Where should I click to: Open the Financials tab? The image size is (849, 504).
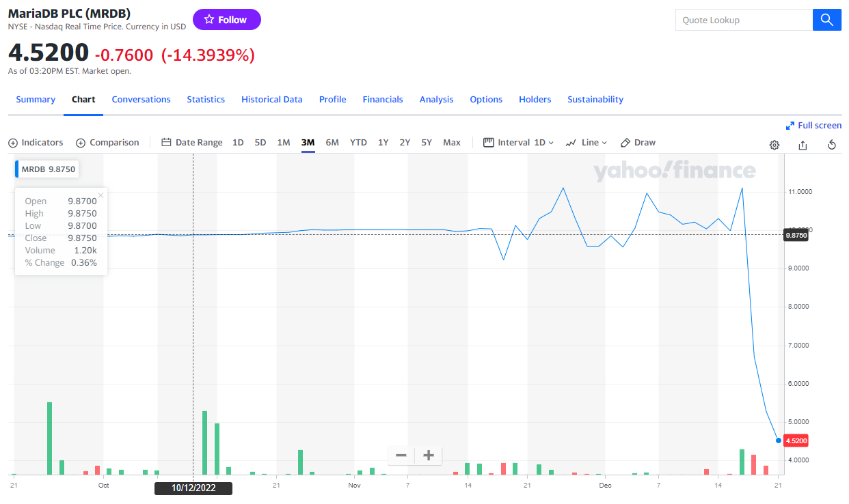(383, 100)
